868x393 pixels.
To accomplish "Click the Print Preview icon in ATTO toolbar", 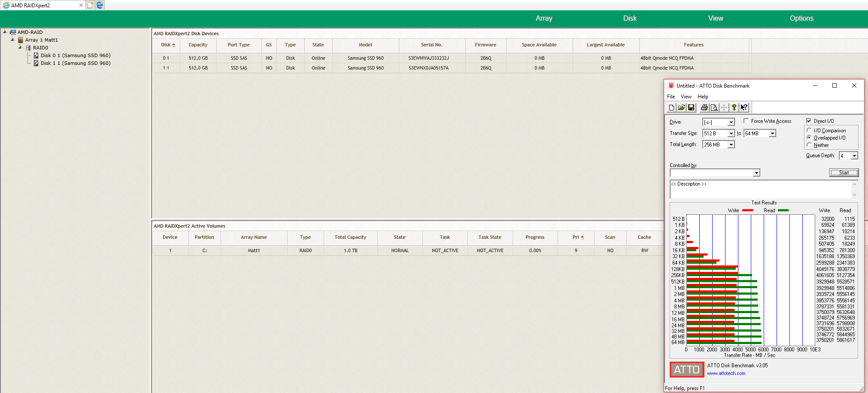I will coord(714,108).
